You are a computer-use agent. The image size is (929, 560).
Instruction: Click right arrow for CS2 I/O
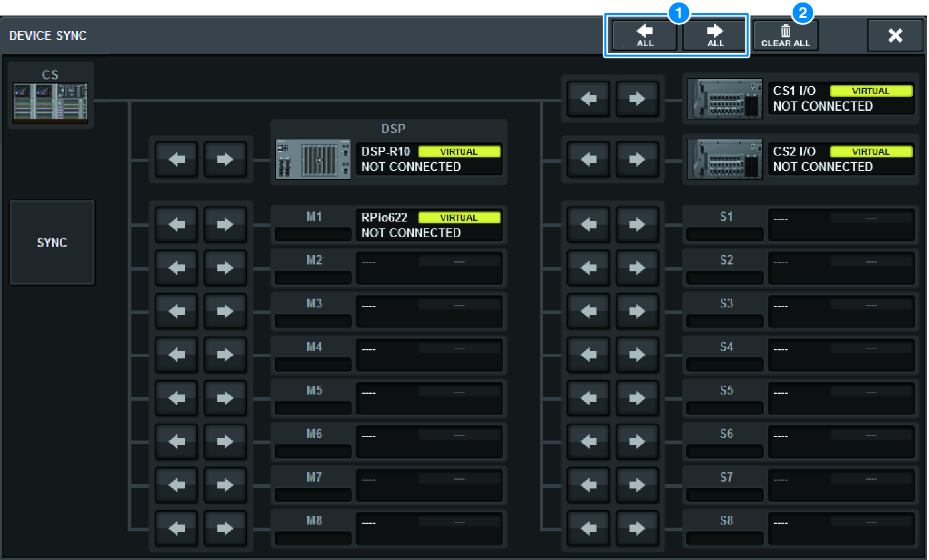(637, 160)
